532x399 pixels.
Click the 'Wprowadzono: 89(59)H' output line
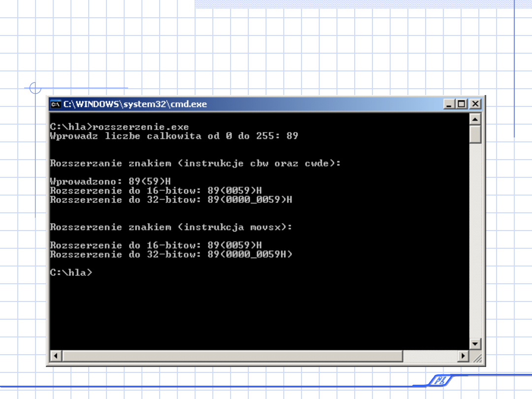pyautogui.click(x=110, y=181)
